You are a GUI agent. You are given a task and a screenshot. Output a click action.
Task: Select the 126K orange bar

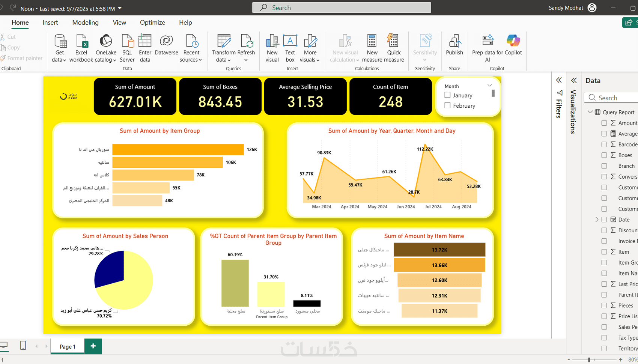178,149
